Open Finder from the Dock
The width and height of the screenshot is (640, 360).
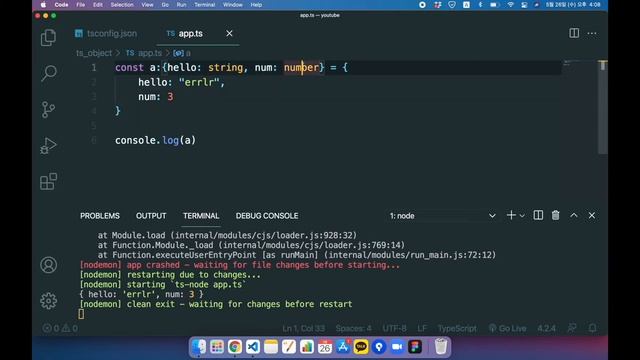tap(199, 347)
